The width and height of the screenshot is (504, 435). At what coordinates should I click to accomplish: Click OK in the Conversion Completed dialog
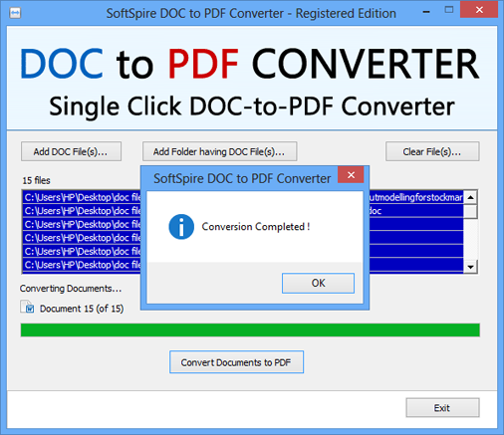point(318,283)
